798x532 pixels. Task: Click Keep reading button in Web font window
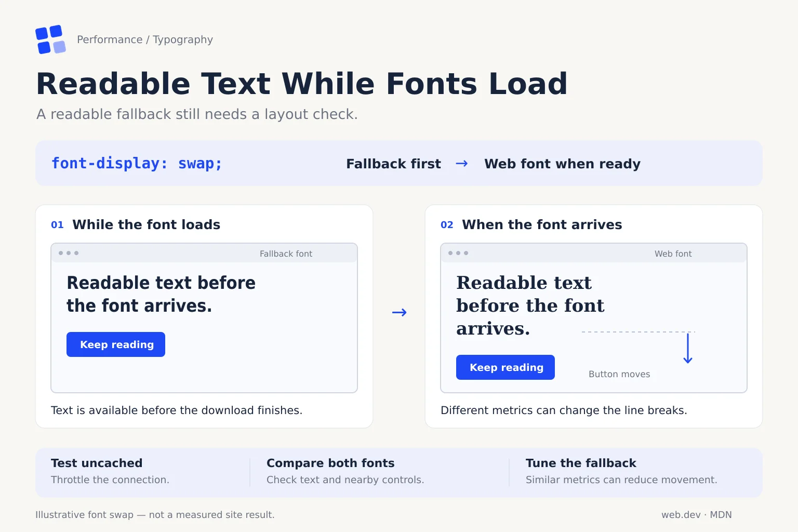[506, 367]
